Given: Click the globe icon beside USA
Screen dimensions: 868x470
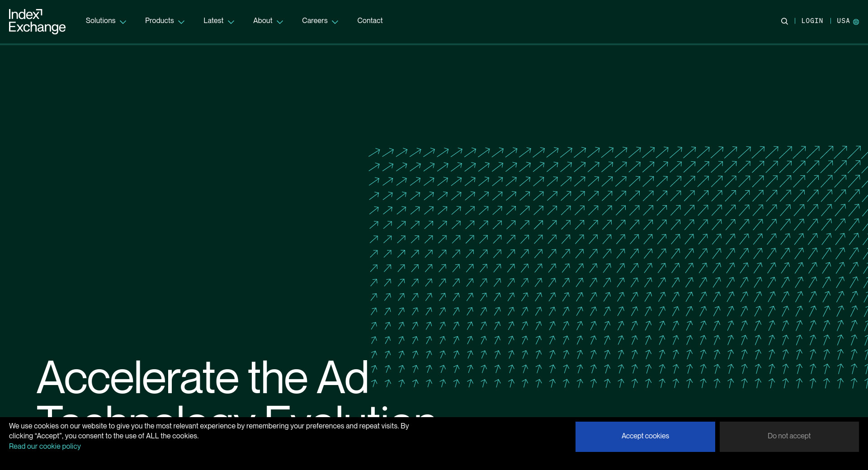Looking at the screenshot, I should [x=856, y=22].
